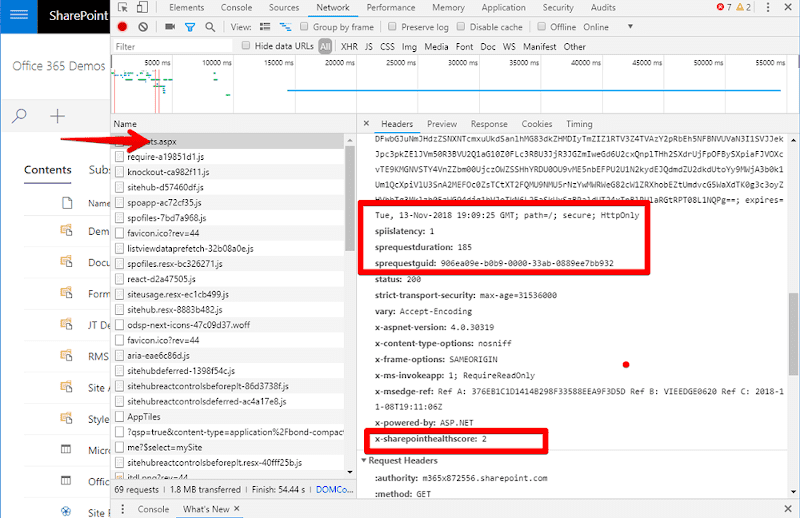Open the Cookies tab for the request
Viewport: 800px width, 518px height.
pyautogui.click(x=537, y=124)
